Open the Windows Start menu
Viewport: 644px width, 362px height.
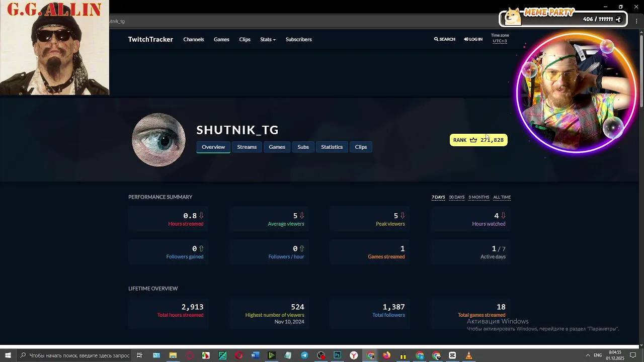tap(8, 355)
